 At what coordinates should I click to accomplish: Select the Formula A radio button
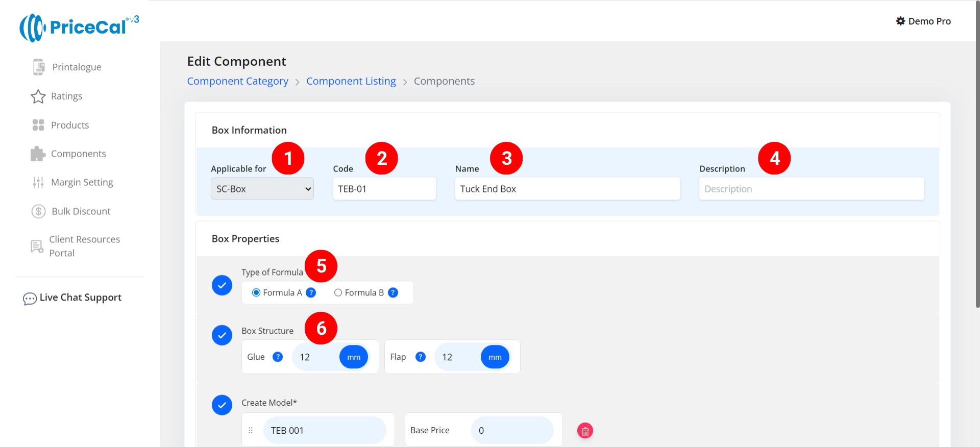(256, 292)
